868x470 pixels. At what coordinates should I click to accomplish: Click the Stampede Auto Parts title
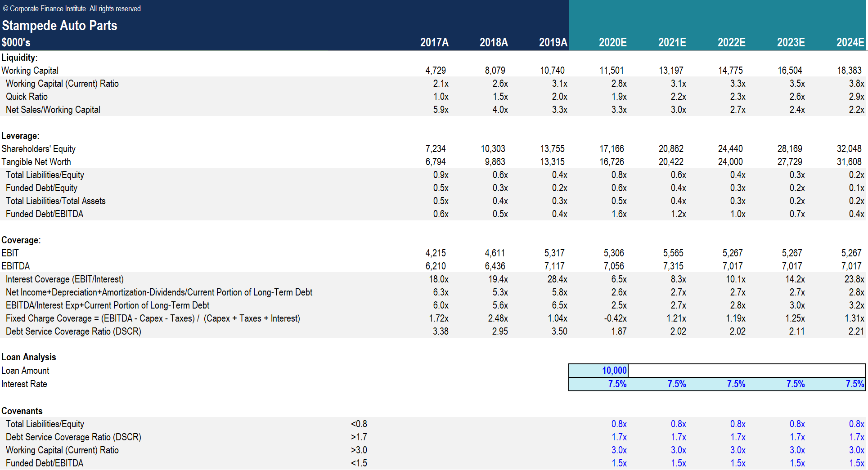59,26
